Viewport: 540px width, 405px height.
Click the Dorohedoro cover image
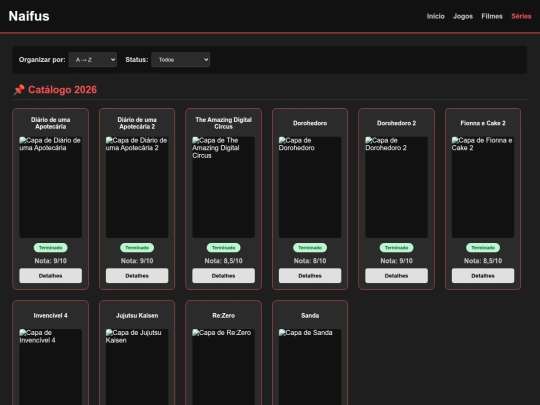tap(310, 187)
